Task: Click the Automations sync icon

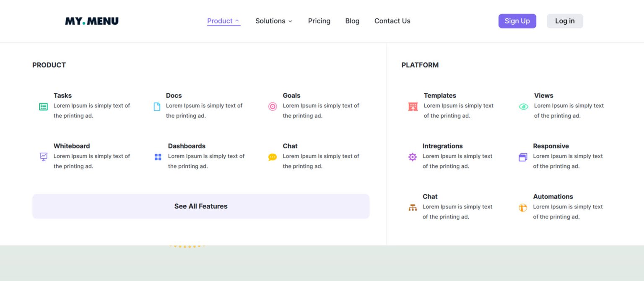Action: (x=523, y=207)
